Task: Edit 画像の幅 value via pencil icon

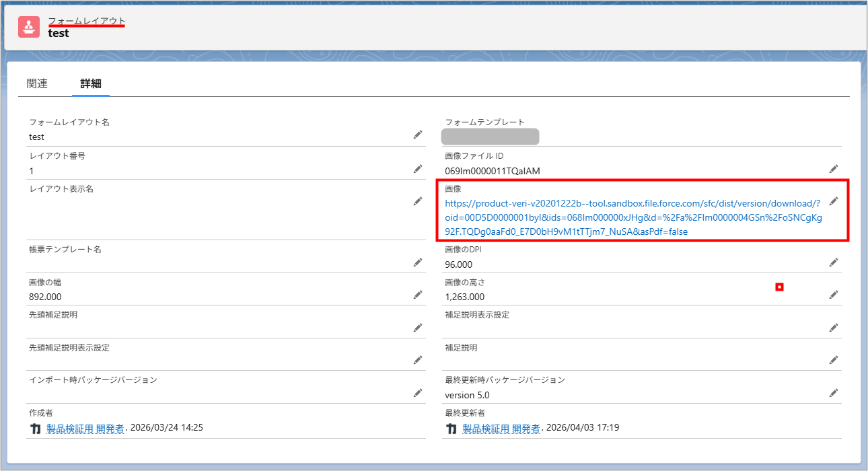Action: pos(418,295)
